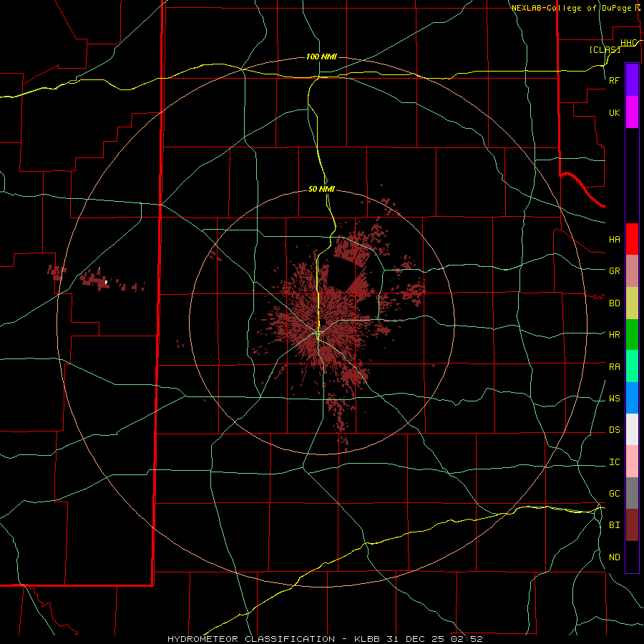Click the 50 NMI range ring label

click(321, 189)
